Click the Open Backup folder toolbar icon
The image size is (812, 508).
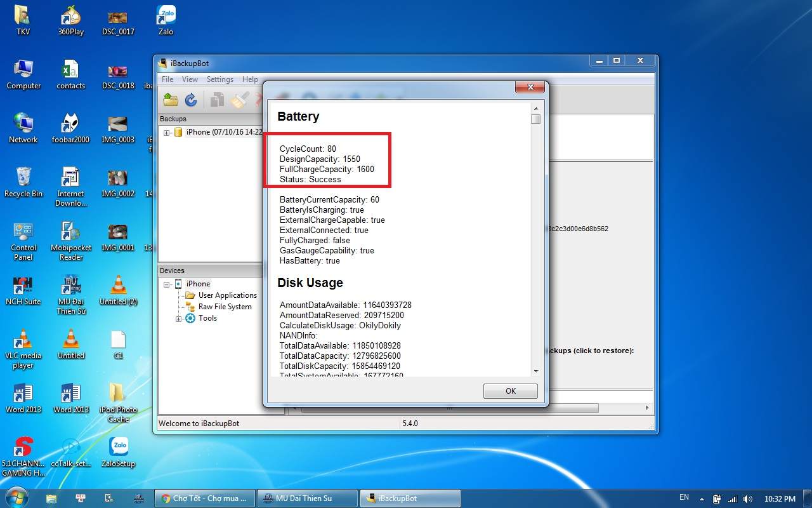[x=170, y=99]
